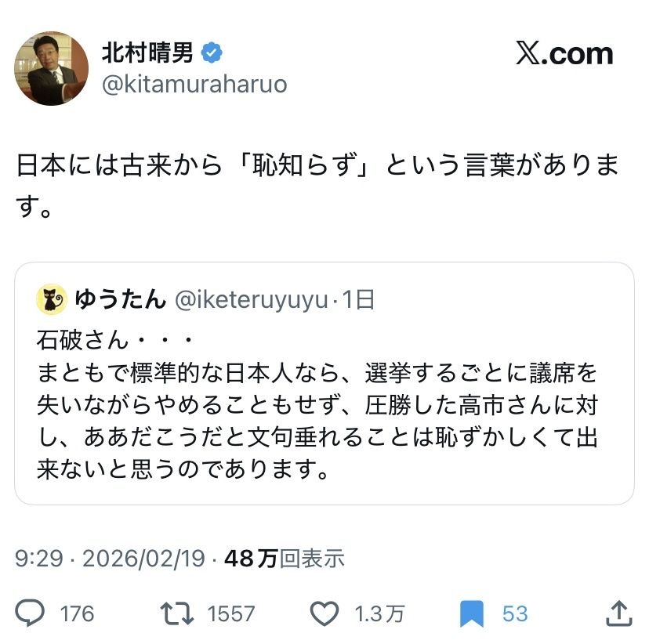Open the 9:29 · 2026/02/19 timestamp
Viewport: 649px width, 644px height.
(110, 558)
